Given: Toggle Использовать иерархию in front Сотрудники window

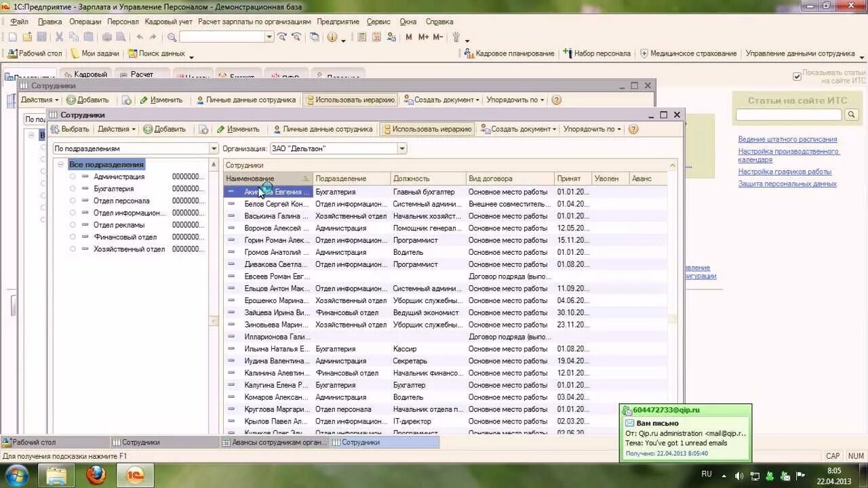Looking at the screenshot, I should (427, 129).
